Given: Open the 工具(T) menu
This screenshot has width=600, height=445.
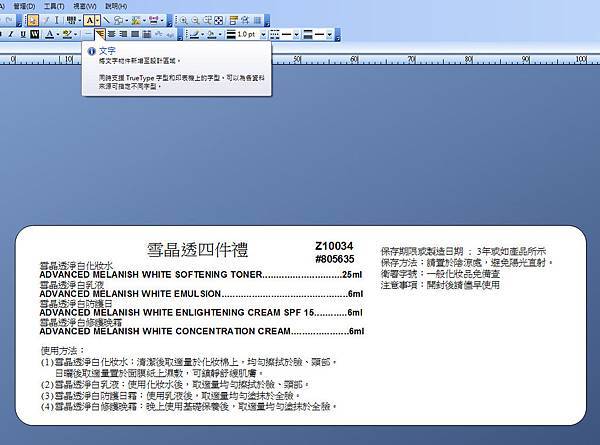Looking at the screenshot, I should tap(54, 6).
